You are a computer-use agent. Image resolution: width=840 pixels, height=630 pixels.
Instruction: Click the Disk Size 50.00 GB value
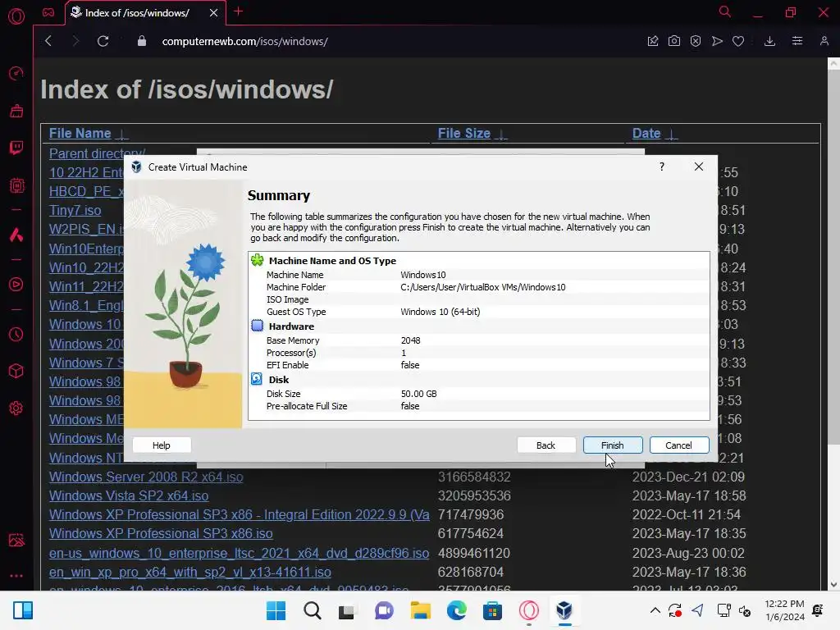pyautogui.click(x=419, y=394)
